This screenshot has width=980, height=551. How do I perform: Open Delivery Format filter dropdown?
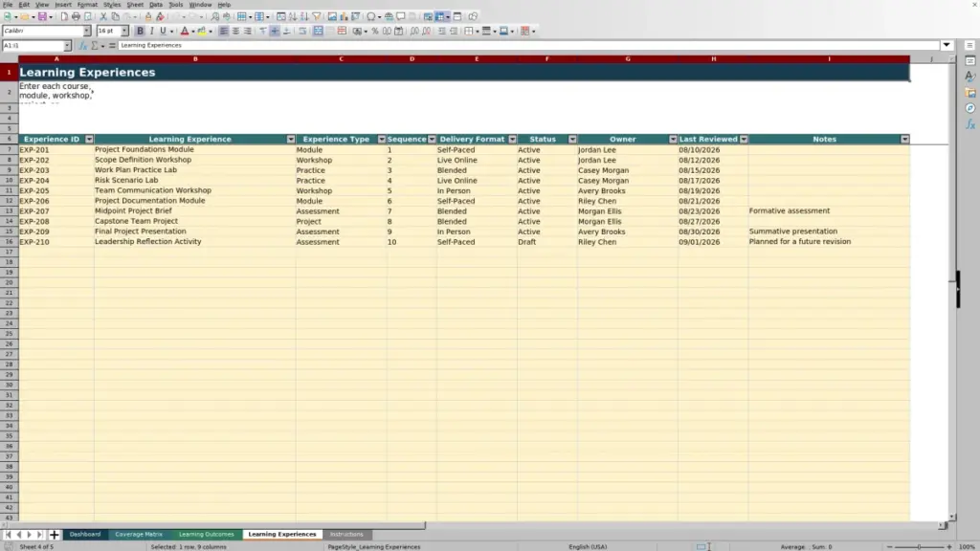tap(513, 140)
